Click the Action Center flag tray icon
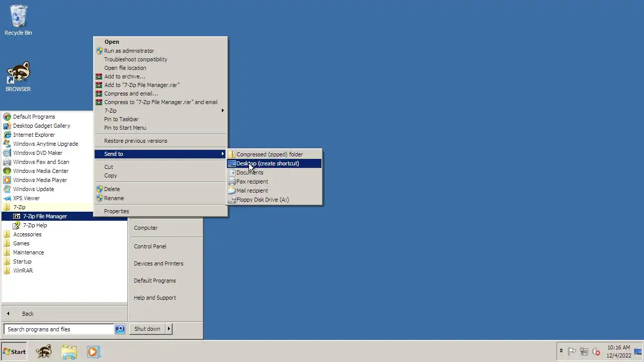This screenshot has width=644, height=362. click(x=572, y=351)
